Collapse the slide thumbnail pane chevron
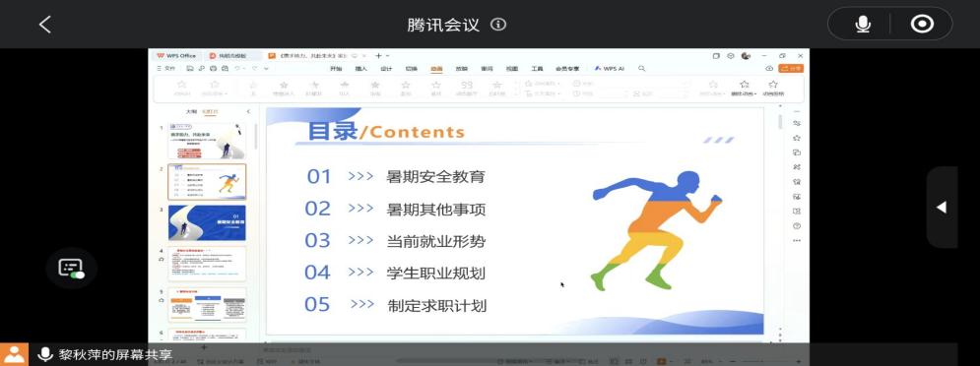 (248, 112)
